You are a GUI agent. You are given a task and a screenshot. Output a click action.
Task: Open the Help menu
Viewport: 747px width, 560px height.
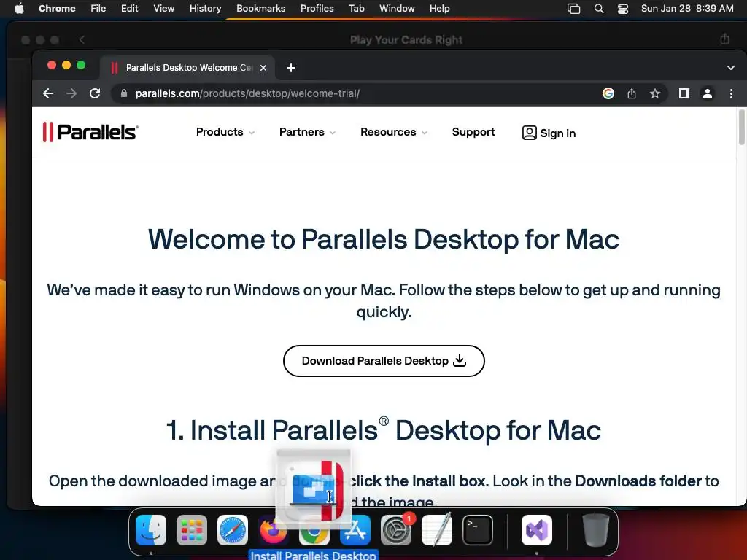[x=439, y=8]
